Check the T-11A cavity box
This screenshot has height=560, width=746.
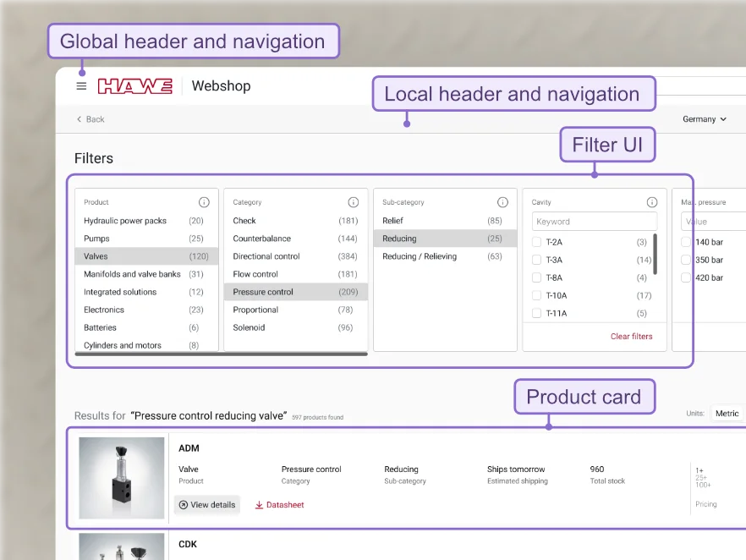pyautogui.click(x=536, y=314)
